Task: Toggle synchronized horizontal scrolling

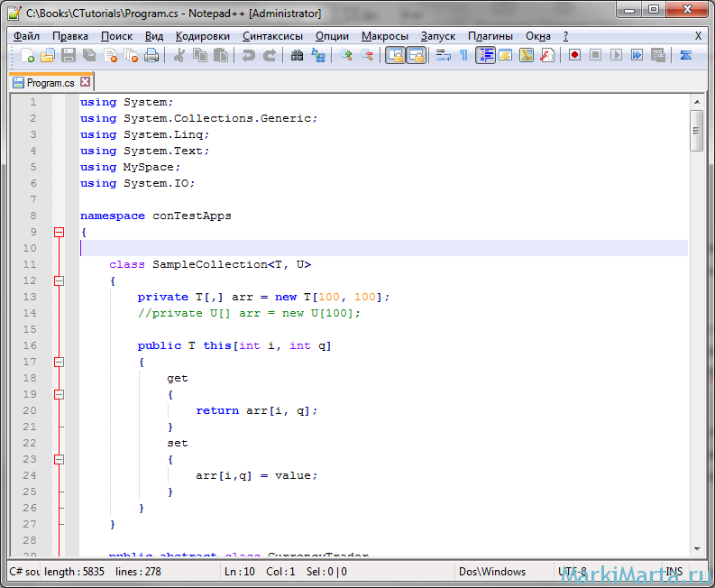Action: point(416,56)
